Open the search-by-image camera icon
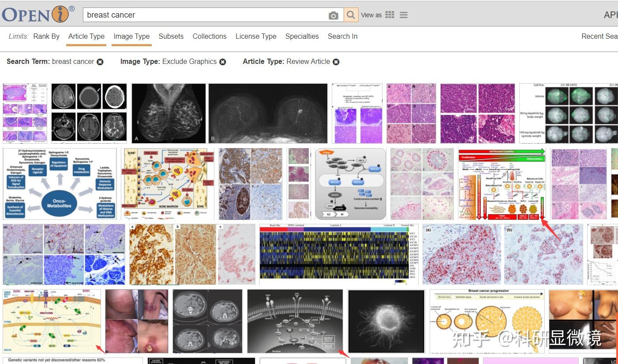The image size is (618, 364). click(334, 15)
